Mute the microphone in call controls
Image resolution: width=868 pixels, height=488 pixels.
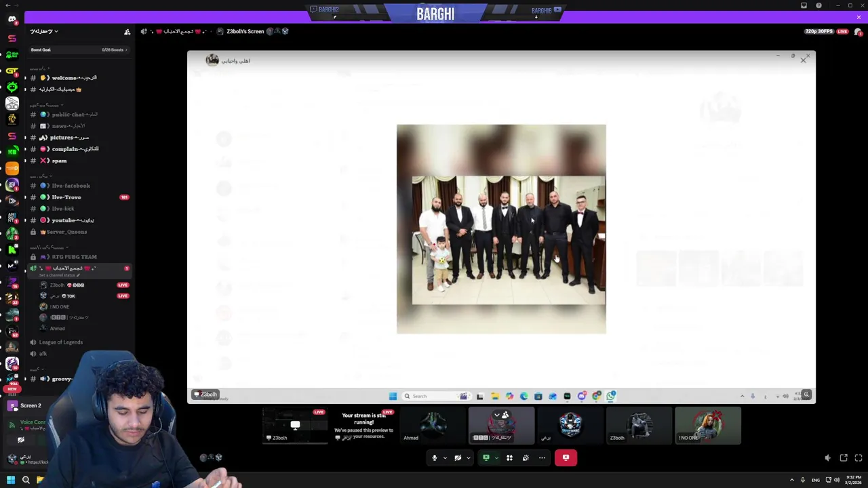[x=435, y=458]
